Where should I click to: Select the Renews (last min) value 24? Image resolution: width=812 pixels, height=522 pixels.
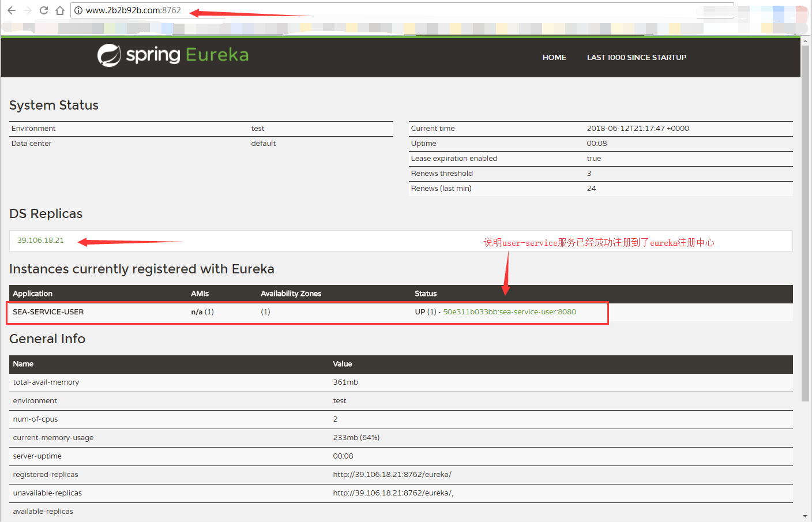click(x=591, y=189)
